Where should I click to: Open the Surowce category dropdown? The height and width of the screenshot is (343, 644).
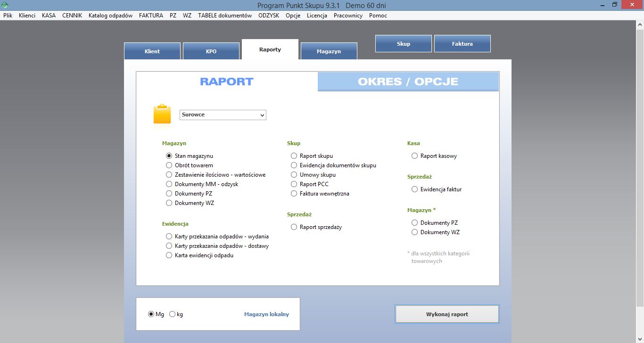click(223, 115)
